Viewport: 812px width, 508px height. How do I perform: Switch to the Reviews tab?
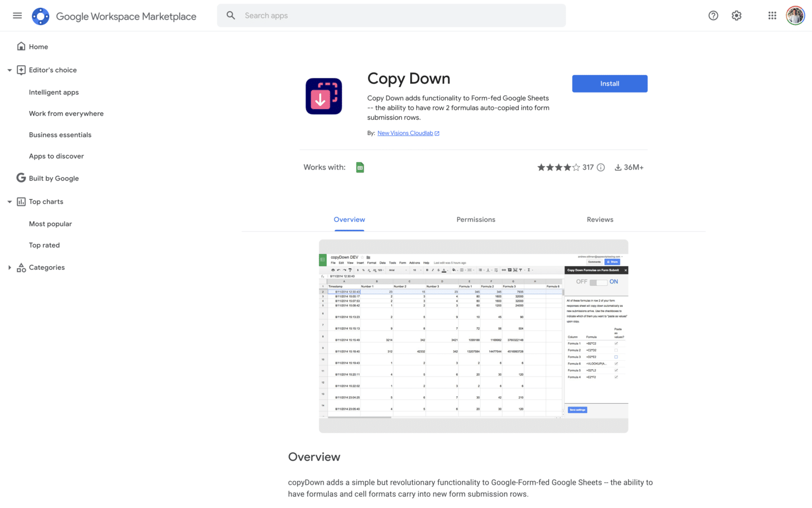600,219
